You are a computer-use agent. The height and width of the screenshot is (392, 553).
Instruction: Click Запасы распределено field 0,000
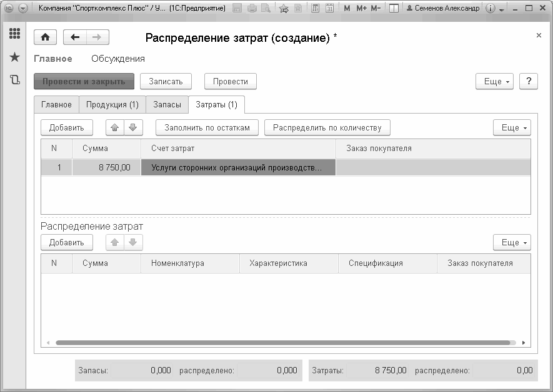[268, 370]
